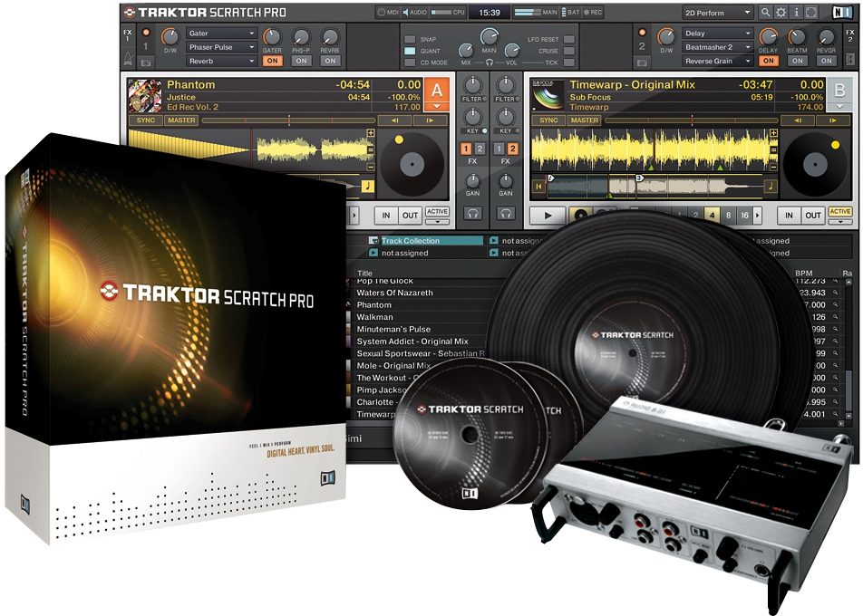Reset deck A waveform zoom with equals icon
Screen dimensions: 863x616
coord(371,149)
